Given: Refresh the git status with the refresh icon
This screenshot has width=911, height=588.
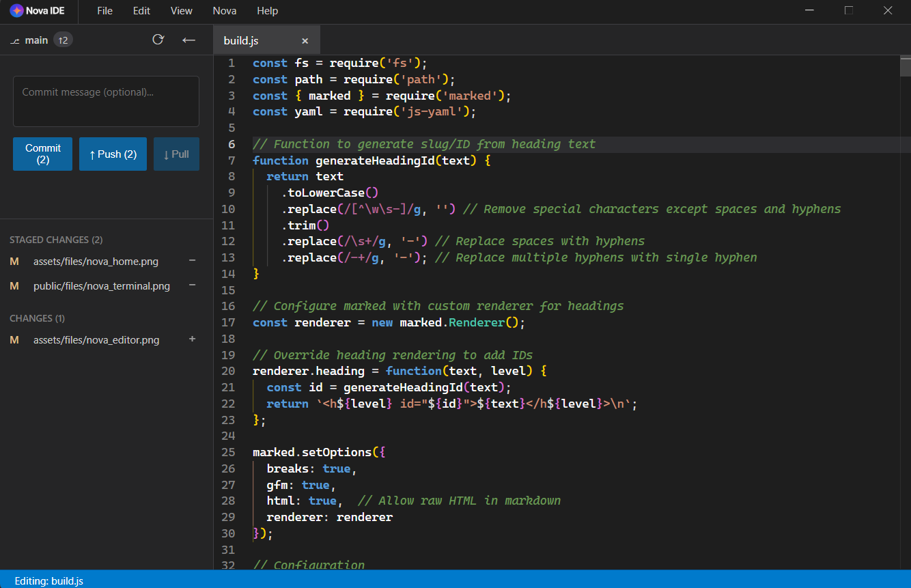Looking at the screenshot, I should [x=158, y=40].
